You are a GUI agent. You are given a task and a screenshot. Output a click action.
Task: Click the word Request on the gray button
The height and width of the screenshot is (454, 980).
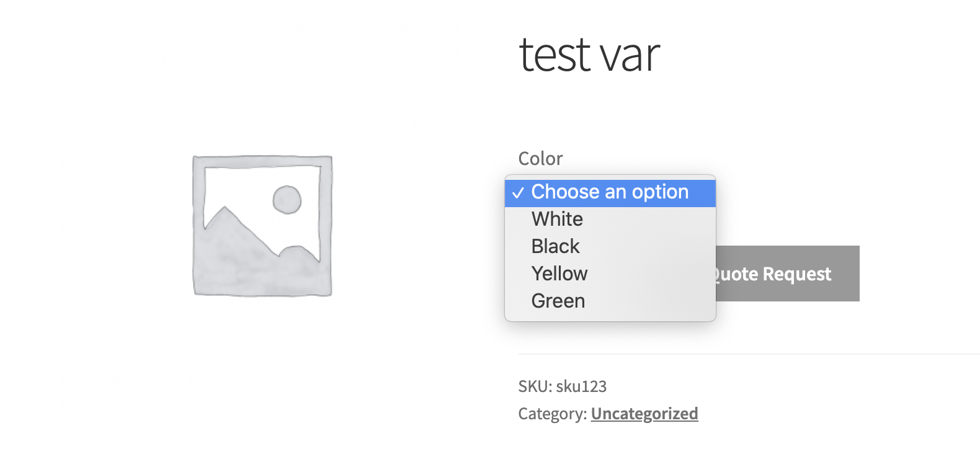(x=796, y=274)
